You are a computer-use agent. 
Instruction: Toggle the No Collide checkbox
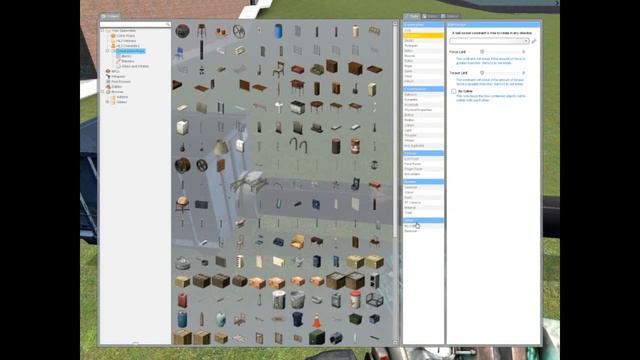[x=453, y=91]
